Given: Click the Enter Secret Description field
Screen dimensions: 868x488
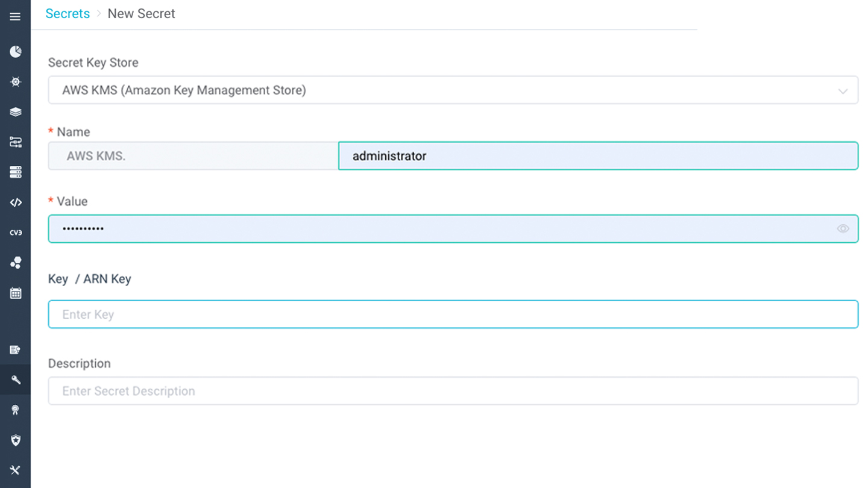Looking at the screenshot, I should pyautogui.click(x=453, y=391).
